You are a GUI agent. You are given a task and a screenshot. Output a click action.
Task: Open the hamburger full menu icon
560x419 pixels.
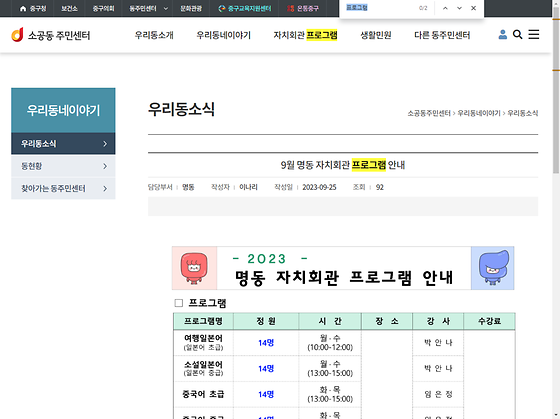pos(534,34)
